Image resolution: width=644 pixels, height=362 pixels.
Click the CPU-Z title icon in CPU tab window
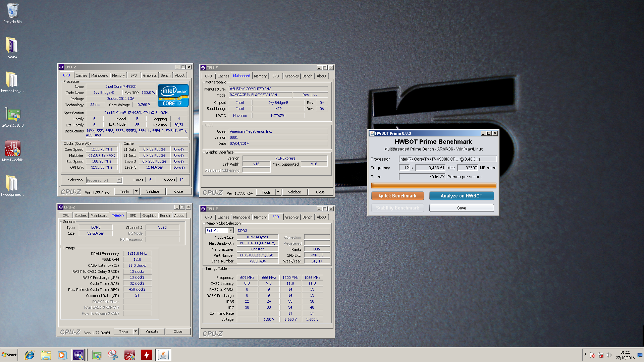click(61, 67)
